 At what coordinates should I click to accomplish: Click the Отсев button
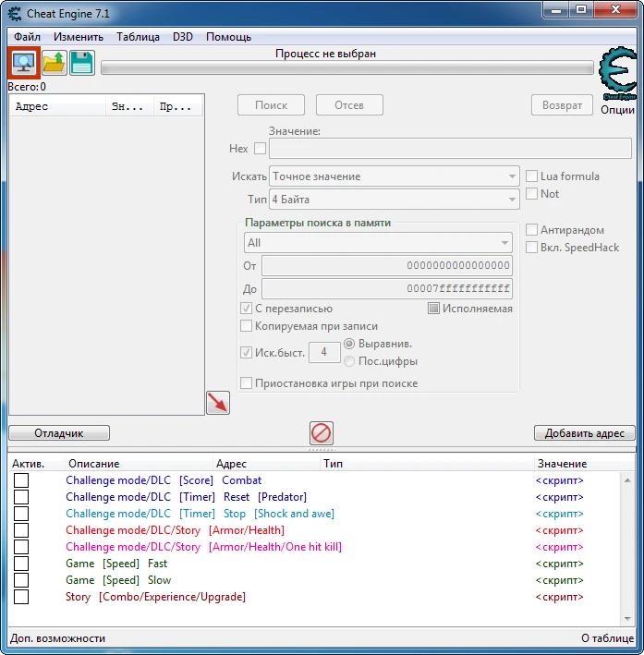click(x=349, y=104)
